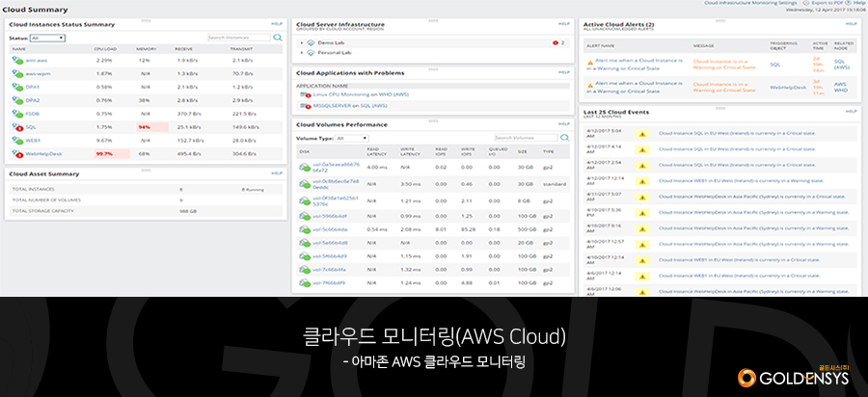Open the Status filter dropdown
Screen dimensions: 868x397
[x=48, y=39]
